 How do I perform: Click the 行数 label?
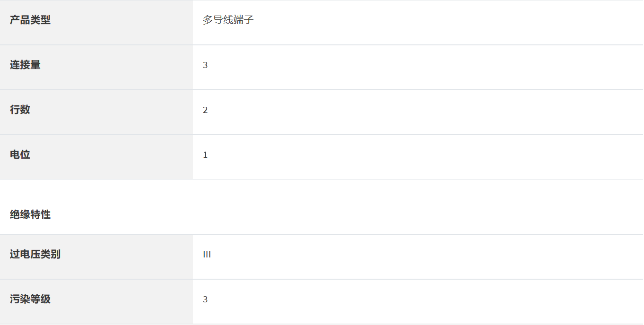[20, 110]
